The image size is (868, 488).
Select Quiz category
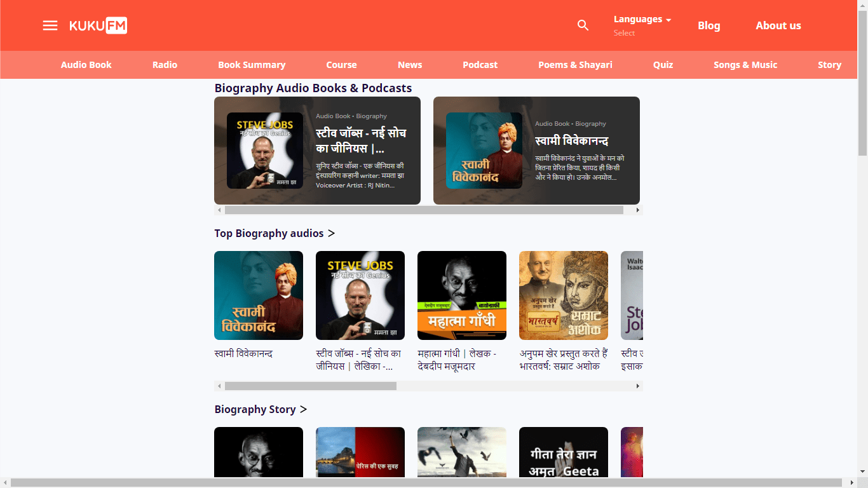[663, 65]
